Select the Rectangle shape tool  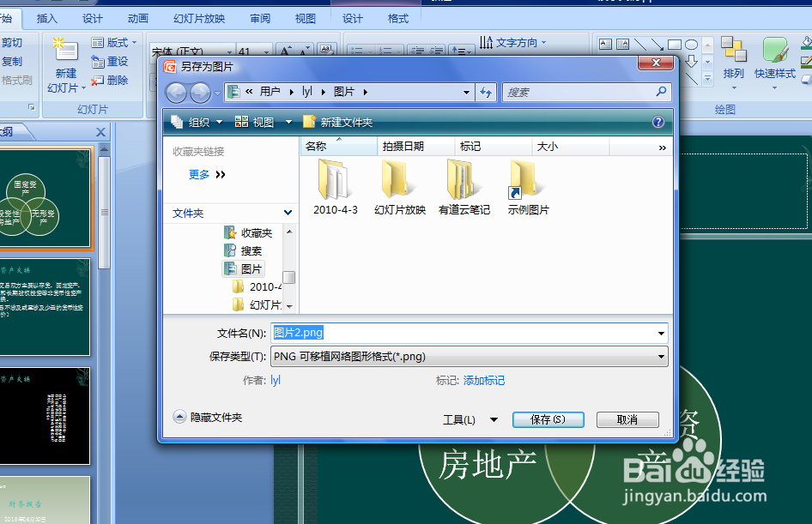coord(675,44)
